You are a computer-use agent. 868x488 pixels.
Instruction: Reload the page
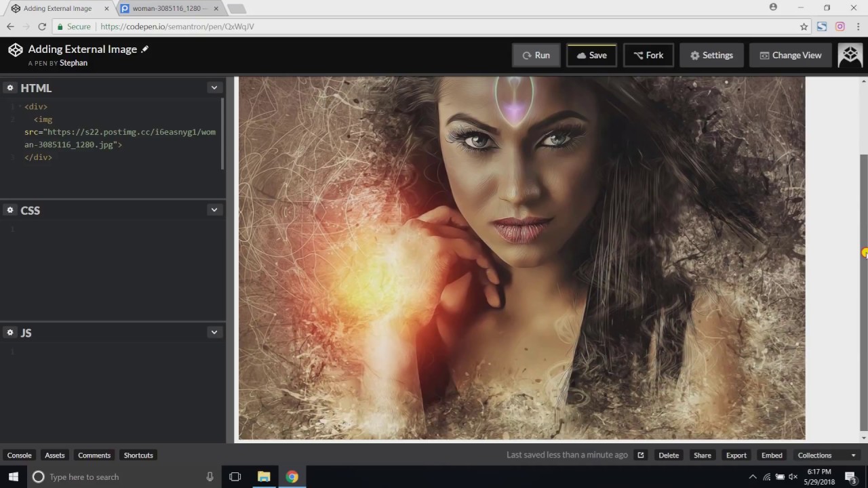tap(42, 26)
